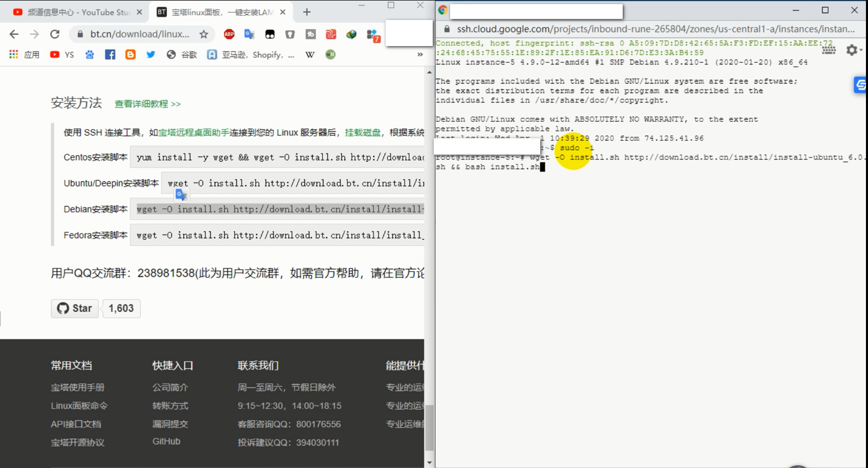Viewport: 868px width, 468px height.
Task: Open the extension with the 7 badge
Action: tap(373, 35)
